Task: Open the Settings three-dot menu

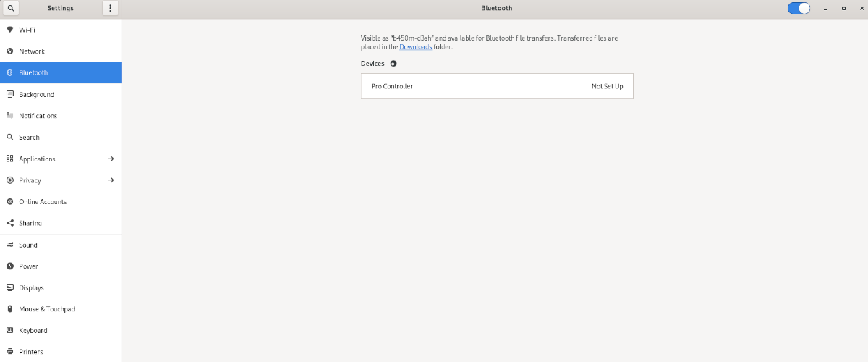Action: point(110,8)
